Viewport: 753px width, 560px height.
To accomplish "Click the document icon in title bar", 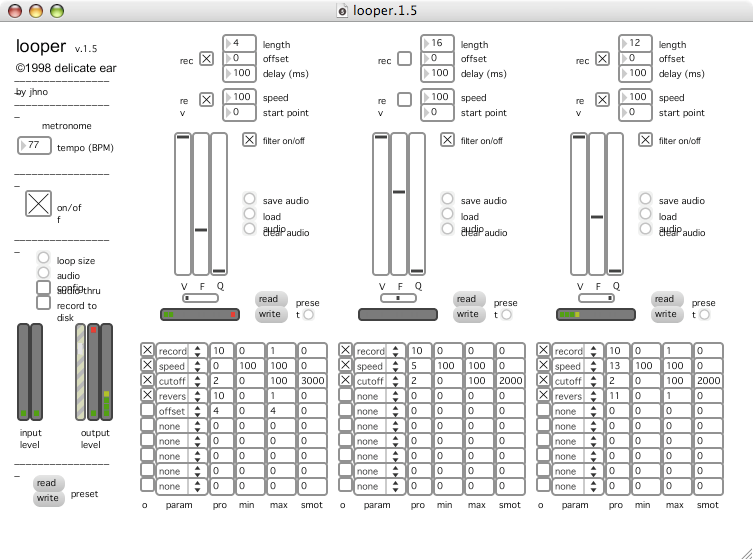I will point(342,11).
